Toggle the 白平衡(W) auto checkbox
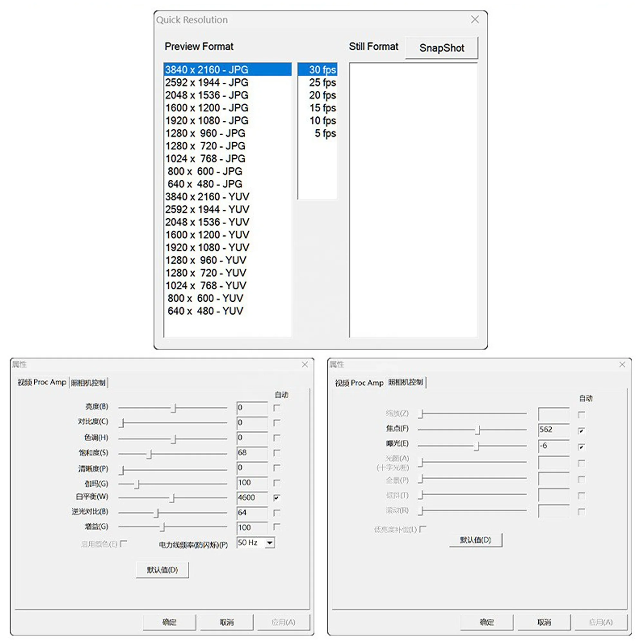The height and width of the screenshot is (644, 644). pos(276,498)
